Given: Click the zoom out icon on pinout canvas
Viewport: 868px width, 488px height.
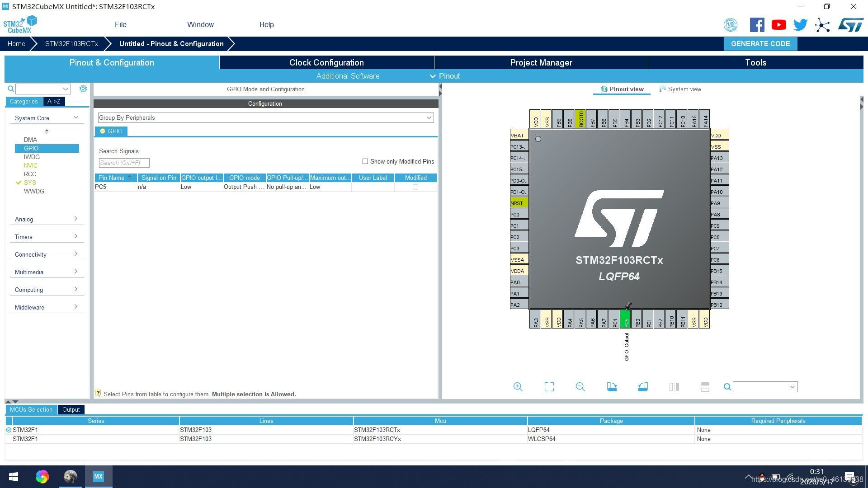Looking at the screenshot, I should click(x=580, y=387).
